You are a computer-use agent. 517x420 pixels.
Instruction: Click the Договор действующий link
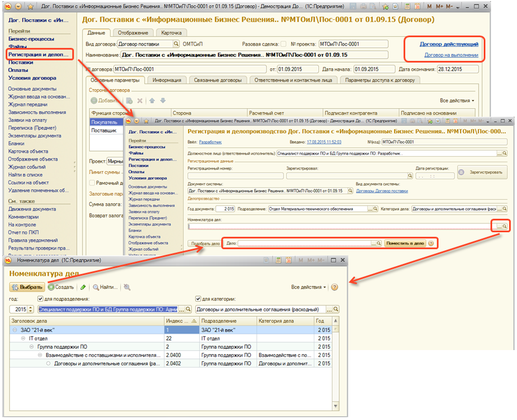[x=449, y=44]
